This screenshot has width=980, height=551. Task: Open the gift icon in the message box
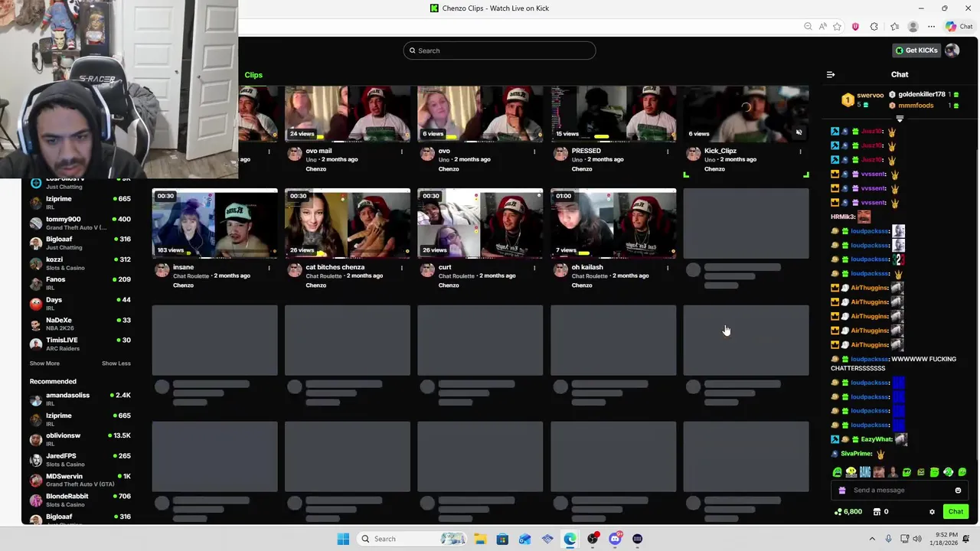(x=842, y=491)
